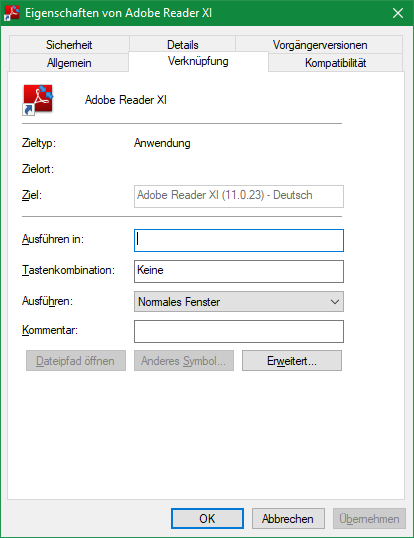Open the Kompatibilität tab
Screen dimensions: 414x538
335,63
